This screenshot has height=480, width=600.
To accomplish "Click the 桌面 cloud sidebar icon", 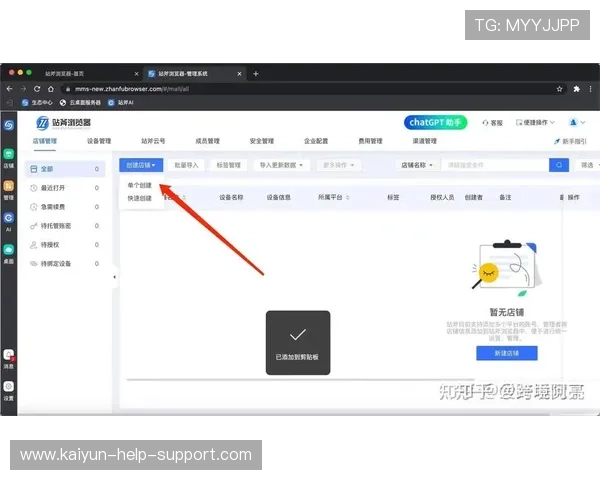I will [9, 249].
